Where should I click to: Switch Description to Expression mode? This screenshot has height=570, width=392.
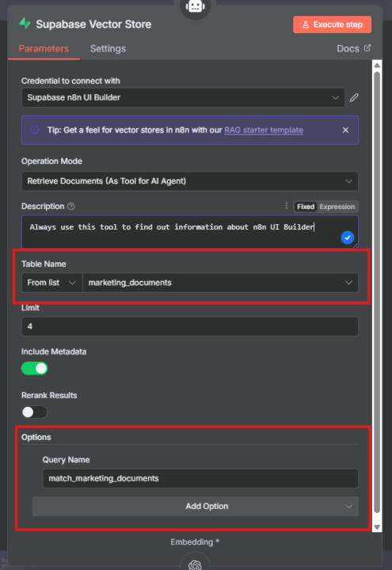337,207
